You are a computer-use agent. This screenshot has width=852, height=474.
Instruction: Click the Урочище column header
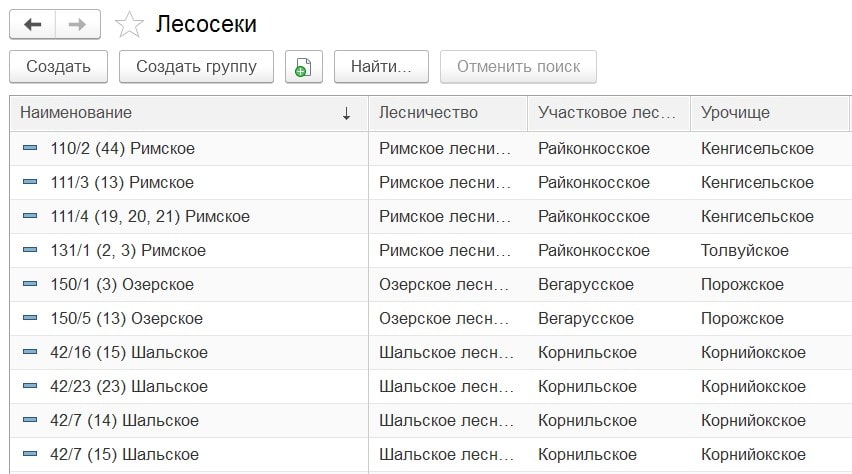coord(769,113)
